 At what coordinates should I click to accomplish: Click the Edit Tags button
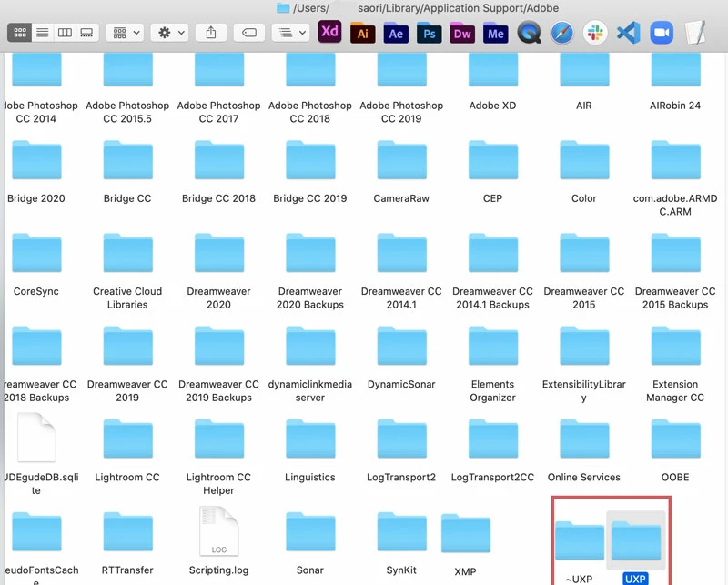(249, 33)
